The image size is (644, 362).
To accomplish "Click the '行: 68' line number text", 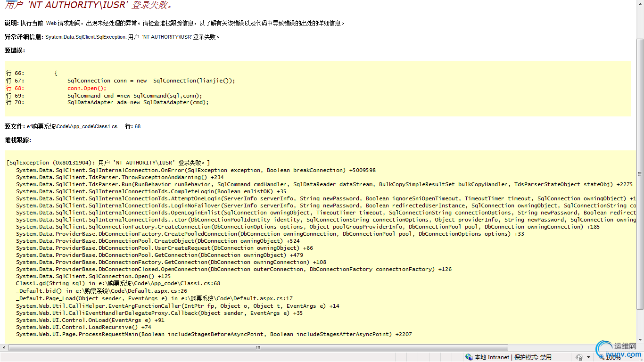I will (133, 126).
